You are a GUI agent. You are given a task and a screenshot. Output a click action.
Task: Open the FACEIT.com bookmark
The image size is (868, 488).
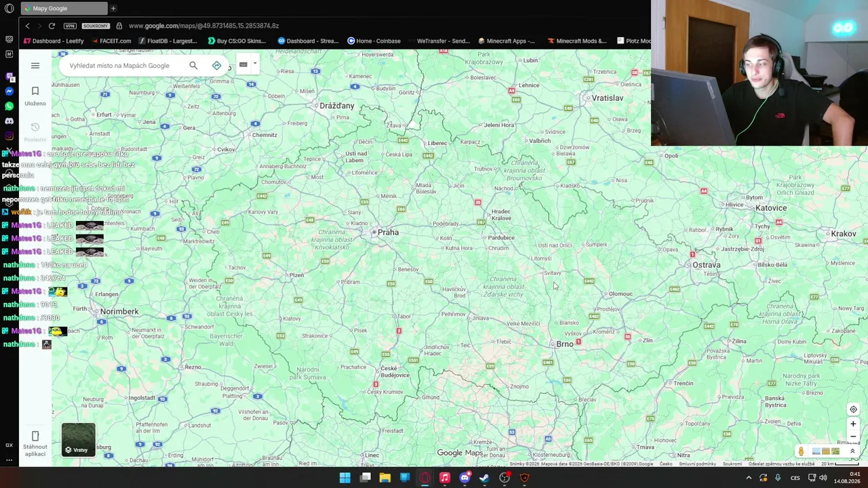point(111,41)
